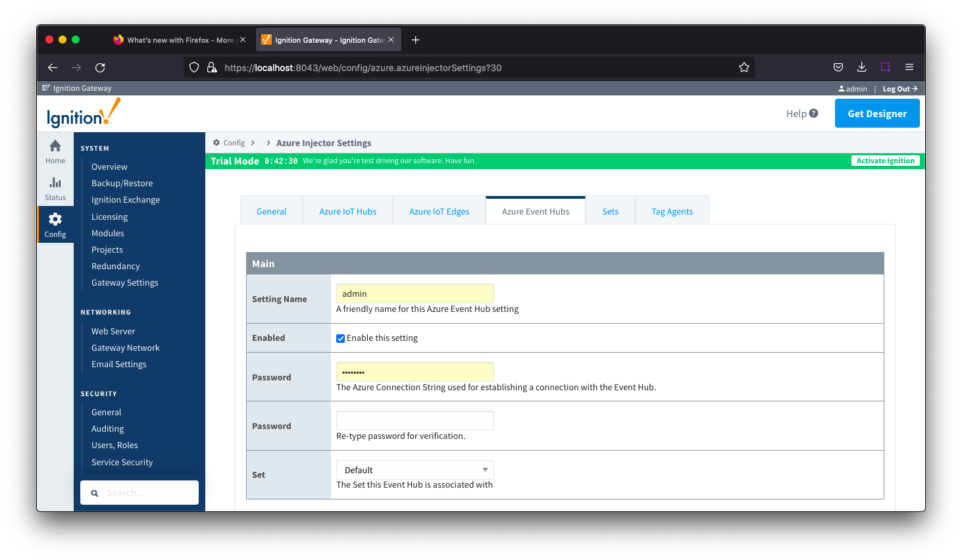This screenshot has height=560, width=962.
Task: Click the Home icon in sidebar
Action: (55, 146)
